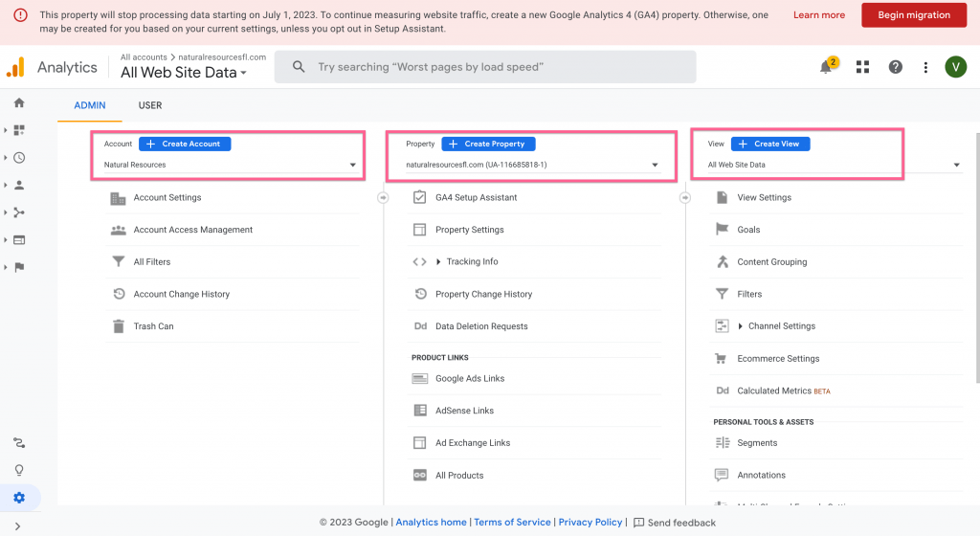Open AdSense Links
This screenshot has width=980, height=536.
[x=464, y=411]
